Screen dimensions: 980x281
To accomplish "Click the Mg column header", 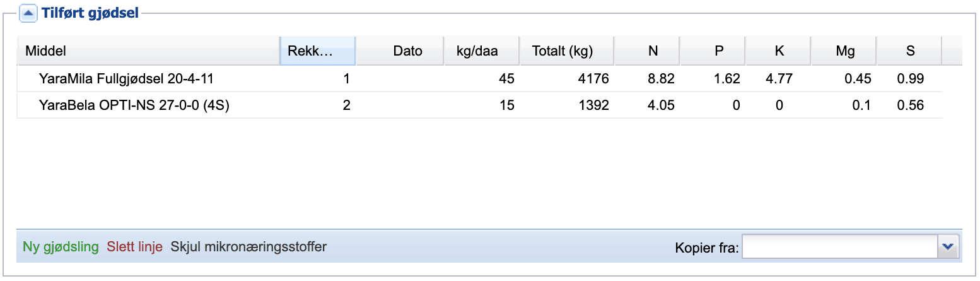I will point(844,51).
